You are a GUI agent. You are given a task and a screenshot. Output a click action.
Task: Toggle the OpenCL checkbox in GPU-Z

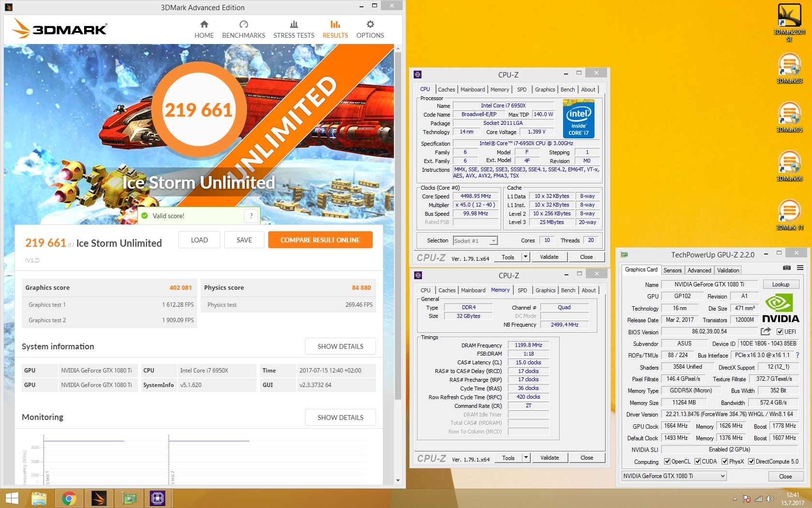coord(667,462)
